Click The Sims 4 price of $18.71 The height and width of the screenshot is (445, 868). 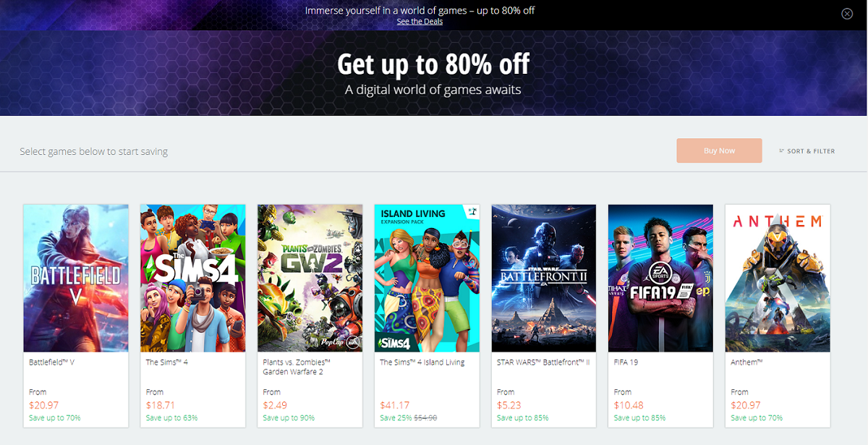[161, 405]
